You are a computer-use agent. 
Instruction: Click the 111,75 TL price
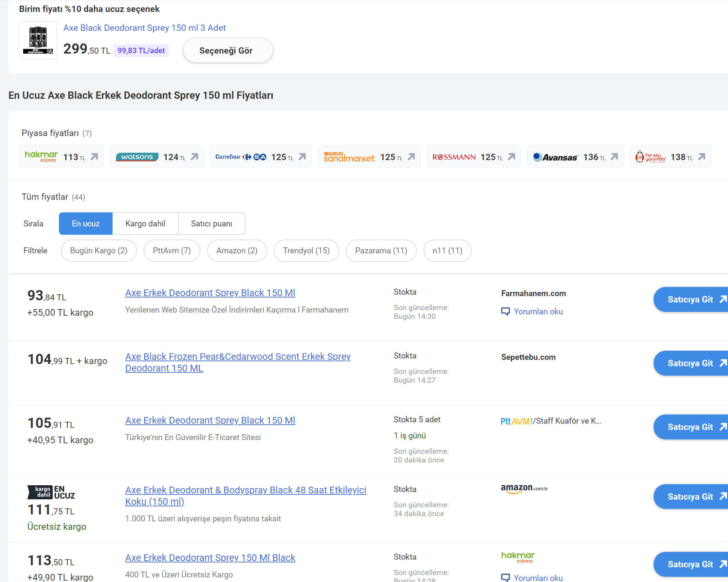(x=51, y=510)
